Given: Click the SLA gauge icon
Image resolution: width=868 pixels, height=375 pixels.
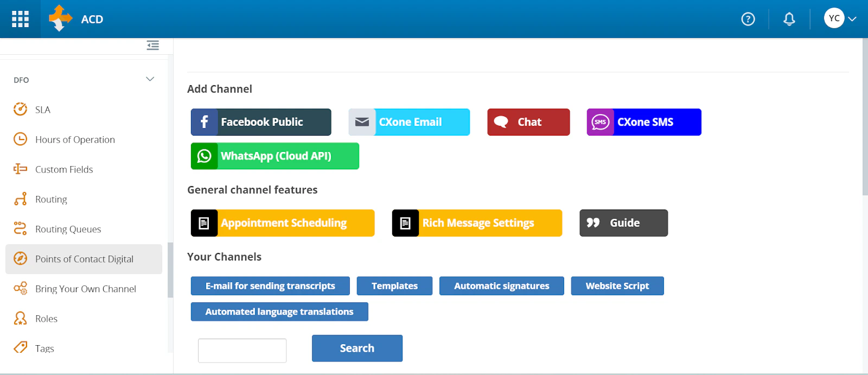Looking at the screenshot, I should [x=20, y=109].
